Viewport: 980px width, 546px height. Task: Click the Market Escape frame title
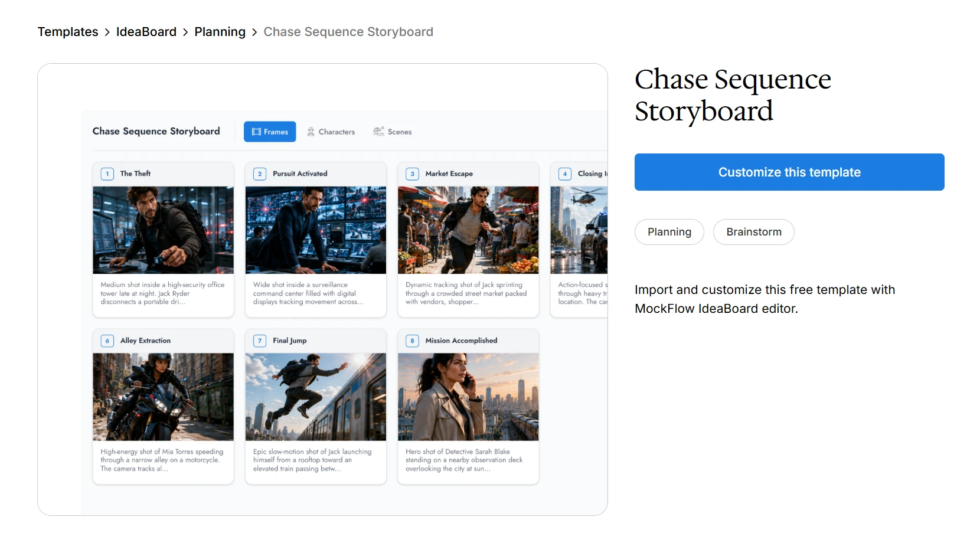(x=449, y=174)
